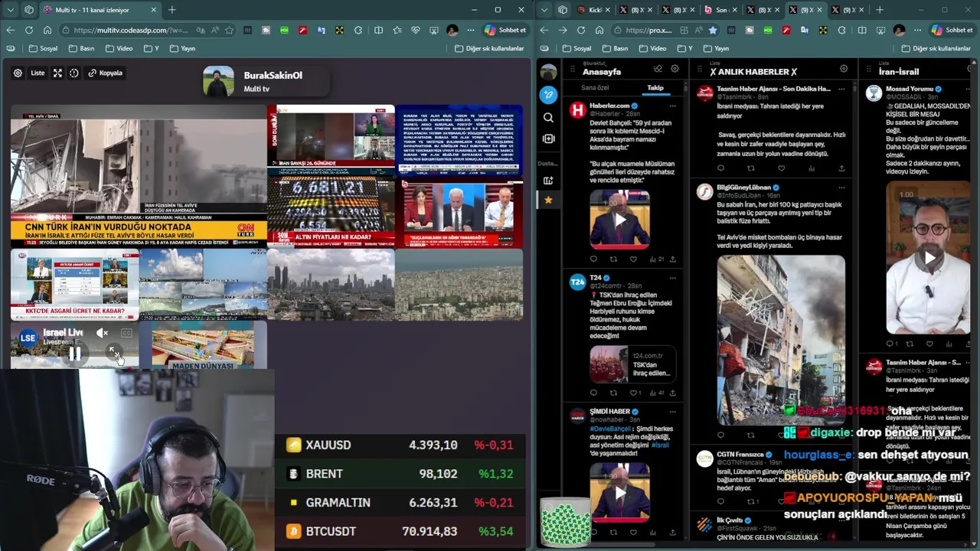Open the t24.com.tr link card
The width and height of the screenshot is (980, 551).
tap(635, 364)
